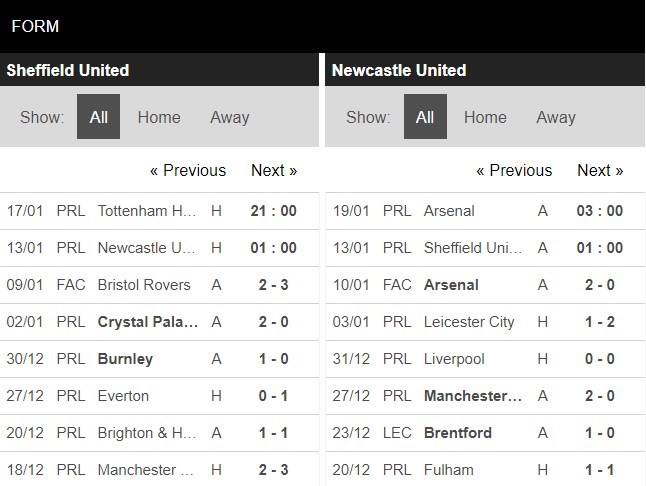
Task: Filter Newcastle United form by Away
Action: [x=556, y=117]
